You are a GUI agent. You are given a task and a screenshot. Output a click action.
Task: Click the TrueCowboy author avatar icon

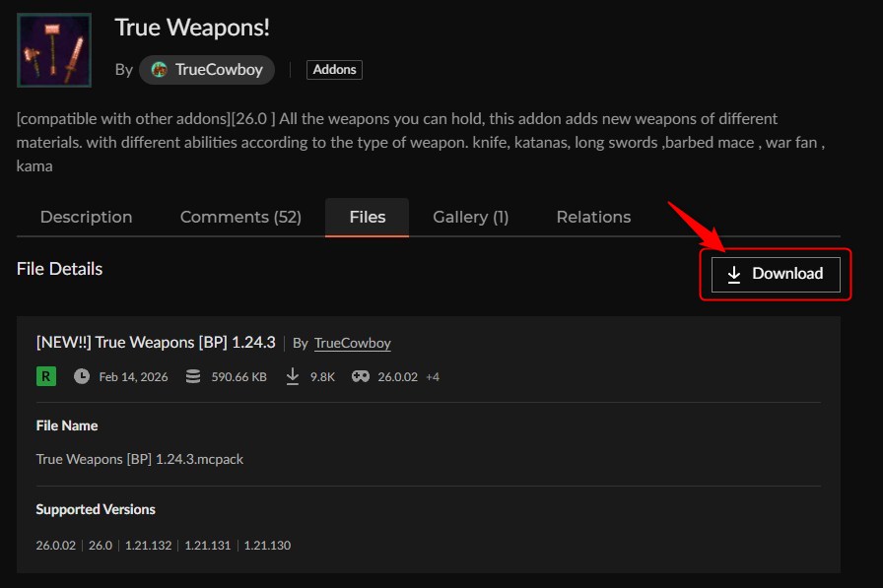159,70
